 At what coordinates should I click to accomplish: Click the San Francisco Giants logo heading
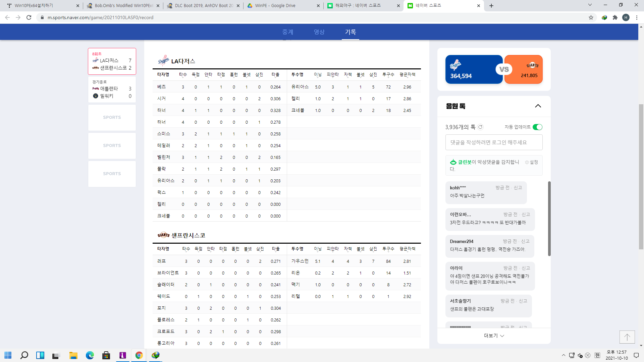[164, 235]
